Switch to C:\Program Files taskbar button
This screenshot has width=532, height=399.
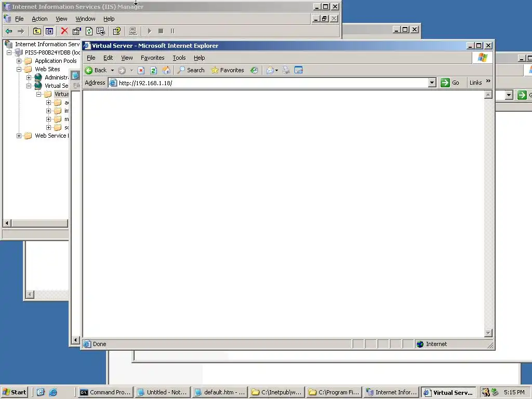[x=334, y=392]
